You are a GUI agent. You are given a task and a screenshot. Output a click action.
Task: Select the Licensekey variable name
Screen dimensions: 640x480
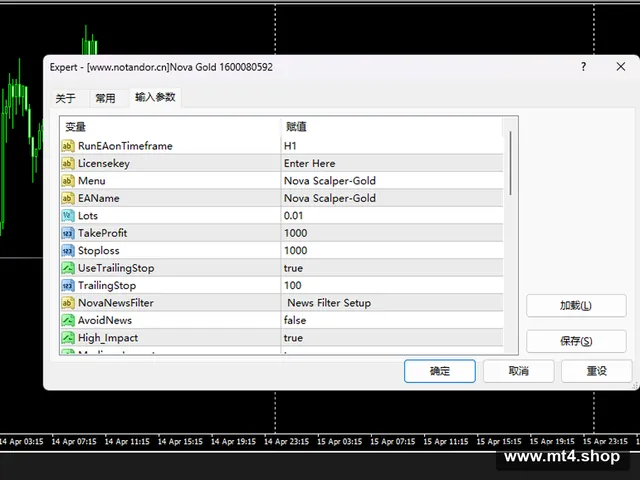coord(104,164)
